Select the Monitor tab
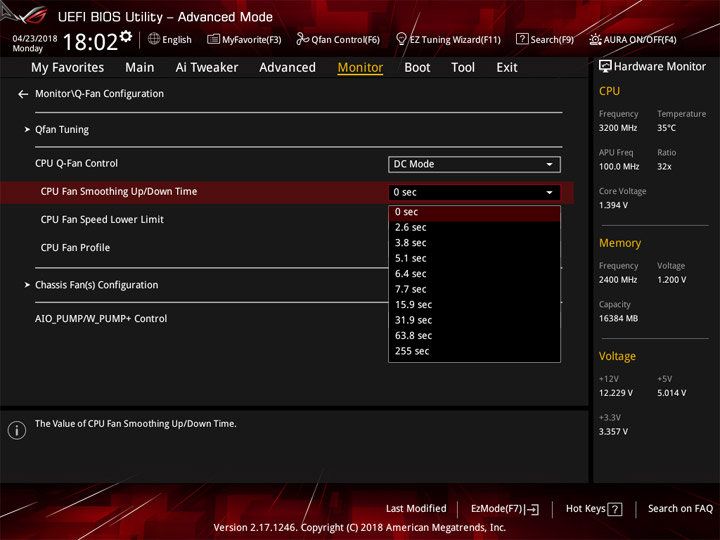Viewport: 720px width, 540px height. tap(360, 68)
